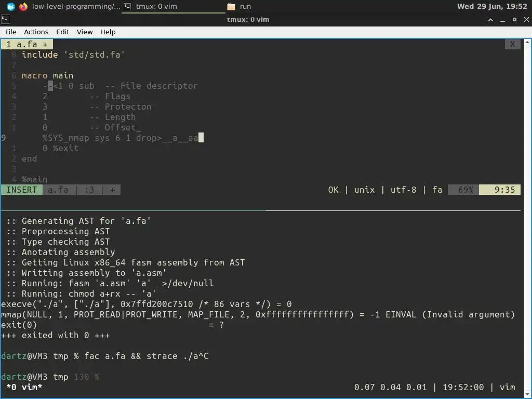Open the Help menu
This screenshot has width=532, height=399.
[x=108, y=32]
